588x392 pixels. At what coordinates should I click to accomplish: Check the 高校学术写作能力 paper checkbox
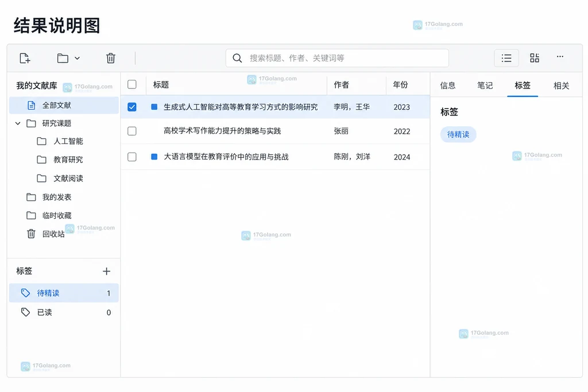pyautogui.click(x=132, y=131)
